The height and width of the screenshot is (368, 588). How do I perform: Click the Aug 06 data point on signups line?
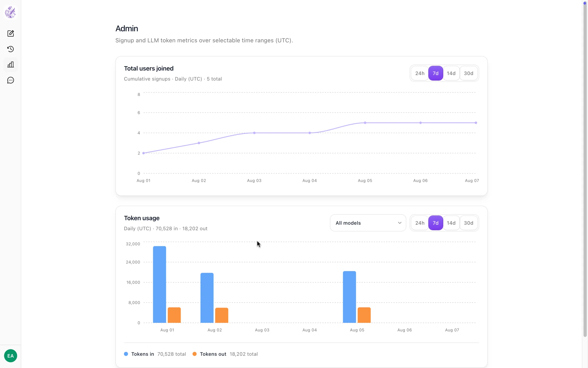pos(420,123)
